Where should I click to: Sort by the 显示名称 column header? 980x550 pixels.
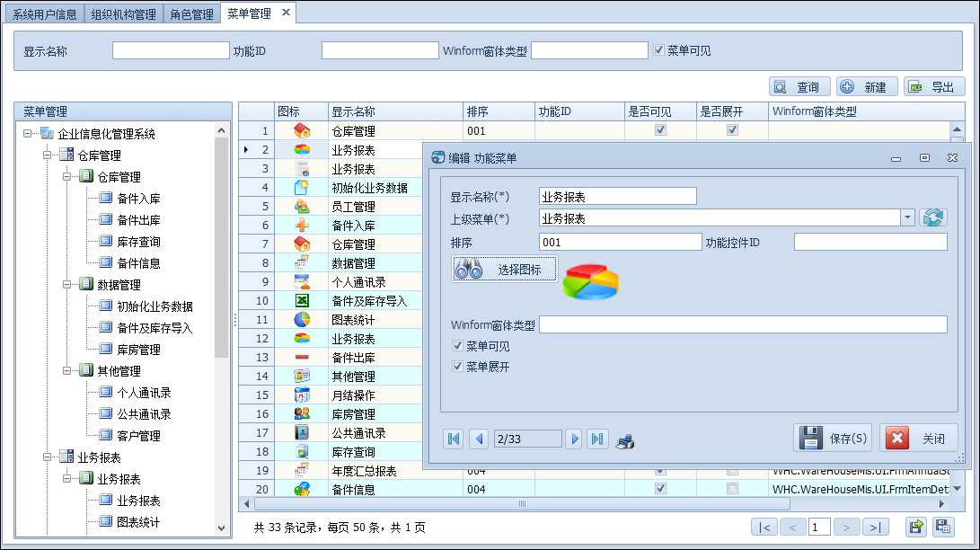395,111
